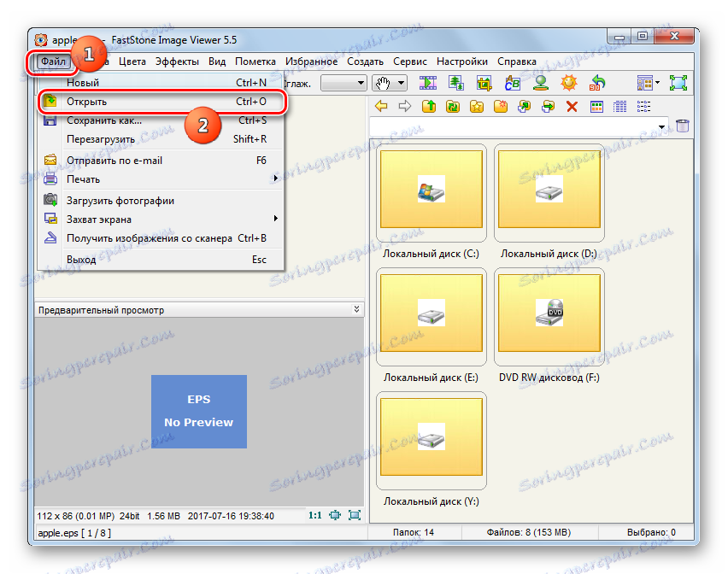Click the copy to folder icon
728x574 pixels.
(525, 106)
